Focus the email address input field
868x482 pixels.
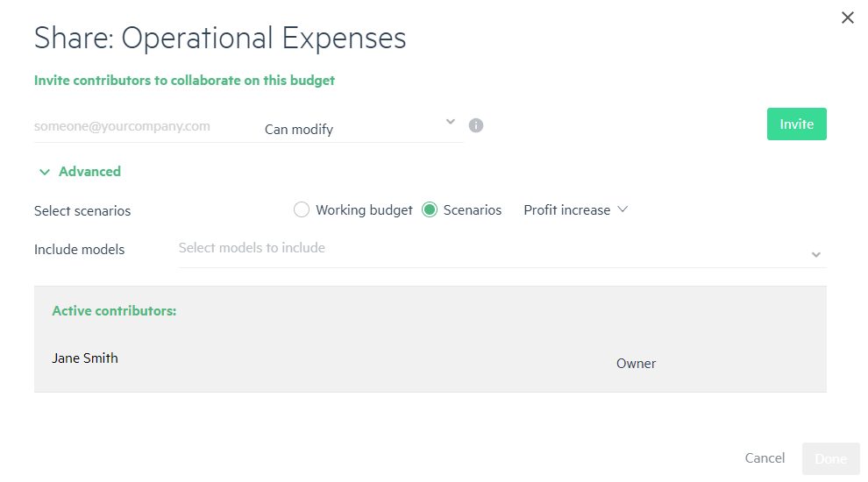coord(145,127)
